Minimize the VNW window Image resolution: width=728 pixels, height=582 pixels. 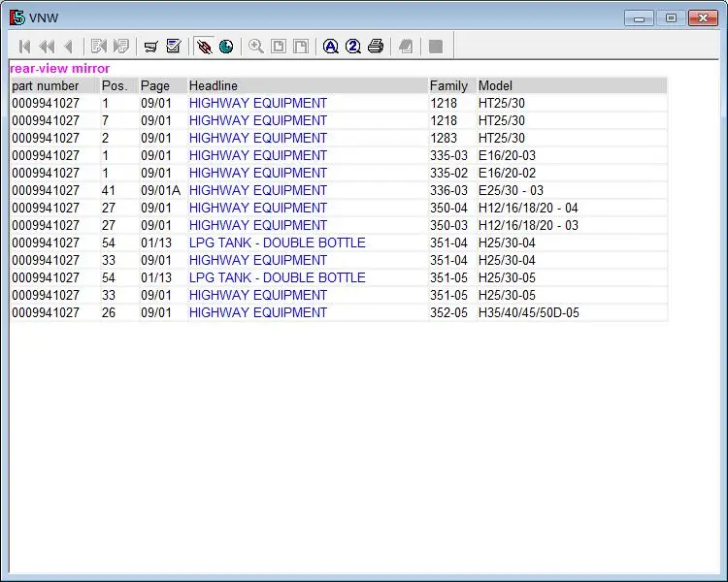pos(640,18)
